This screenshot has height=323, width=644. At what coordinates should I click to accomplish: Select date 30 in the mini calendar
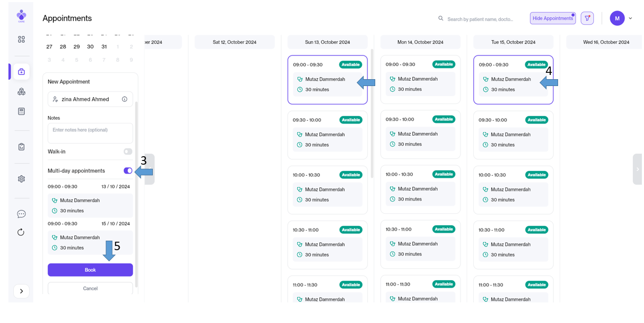pyautogui.click(x=90, y=47)
